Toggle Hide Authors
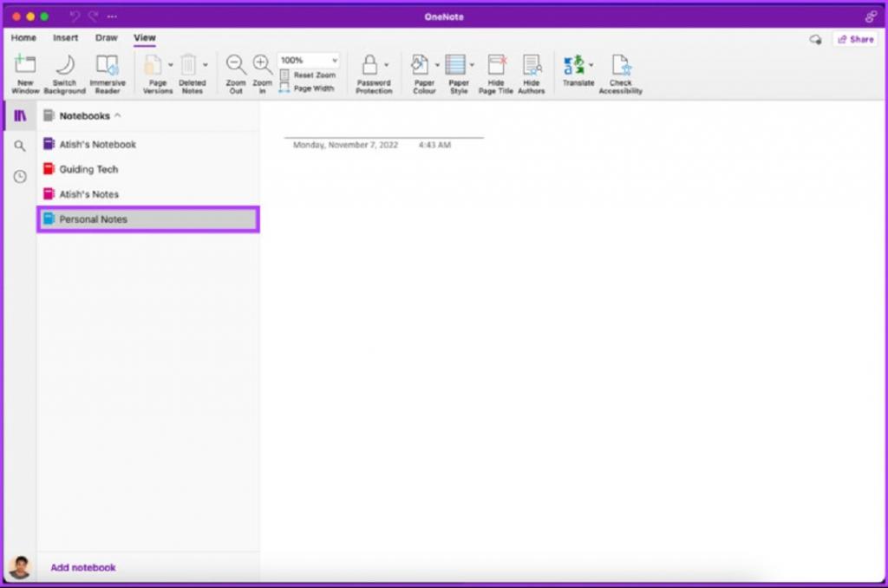This screenshot has height=588, width=888. click(x=532, y=74)
